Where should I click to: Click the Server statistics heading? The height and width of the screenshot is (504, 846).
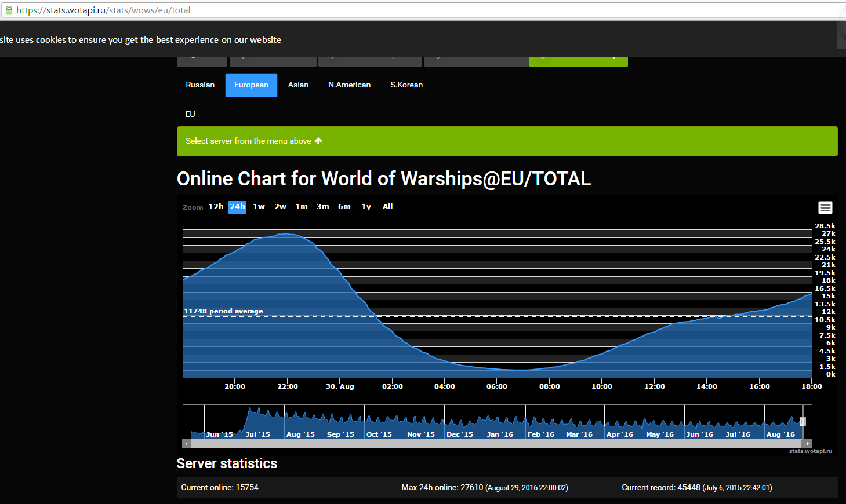coord(227,463)
